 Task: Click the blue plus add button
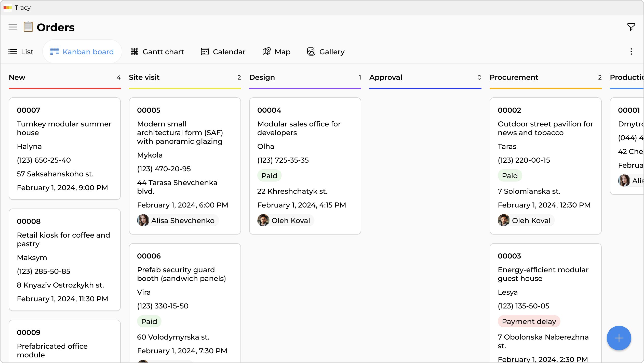[x=619, y=338]
